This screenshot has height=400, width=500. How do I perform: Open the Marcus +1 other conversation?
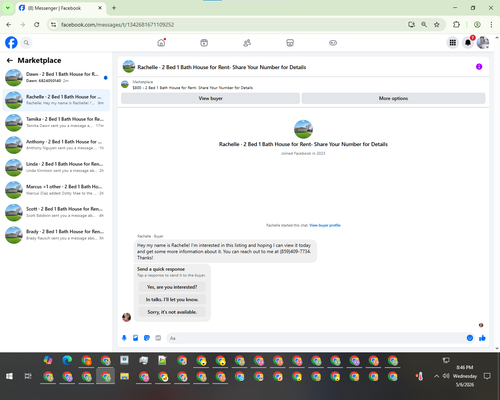pos(56,190)
